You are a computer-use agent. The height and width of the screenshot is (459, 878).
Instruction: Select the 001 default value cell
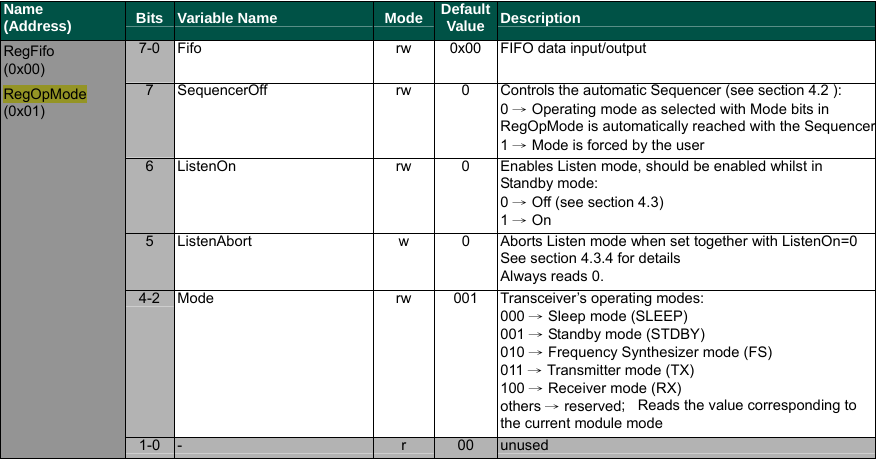tap(465, 298)
